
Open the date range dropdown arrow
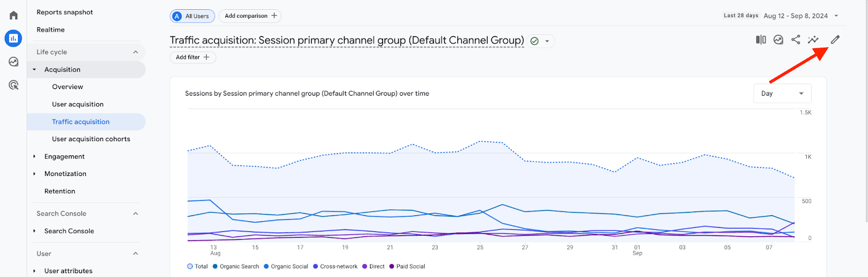(836, 16)
